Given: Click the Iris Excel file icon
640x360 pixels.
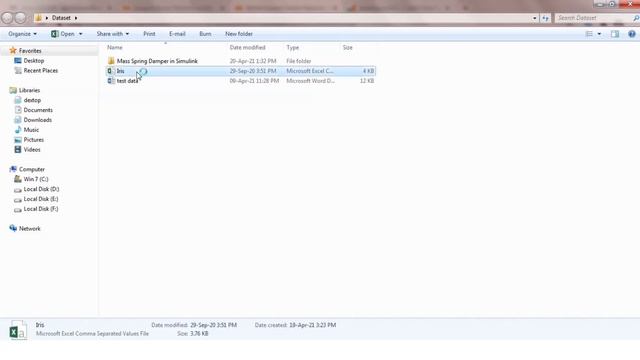Looking at the screenshot, I should 111,71.
